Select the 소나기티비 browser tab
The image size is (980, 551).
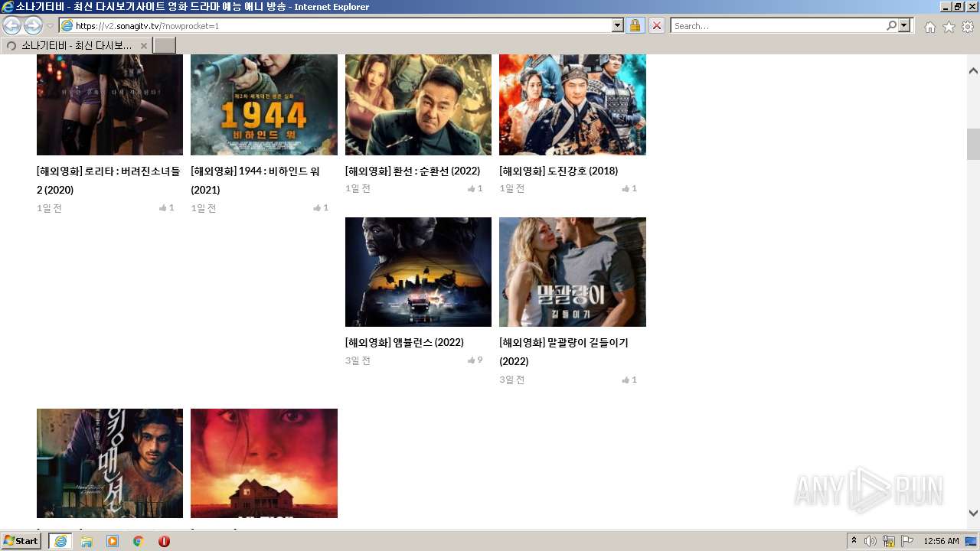point(76,46)
